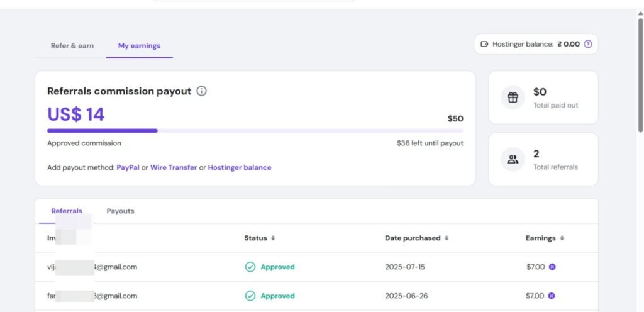Select Hostinger balance payout method link

click(240, 168)
